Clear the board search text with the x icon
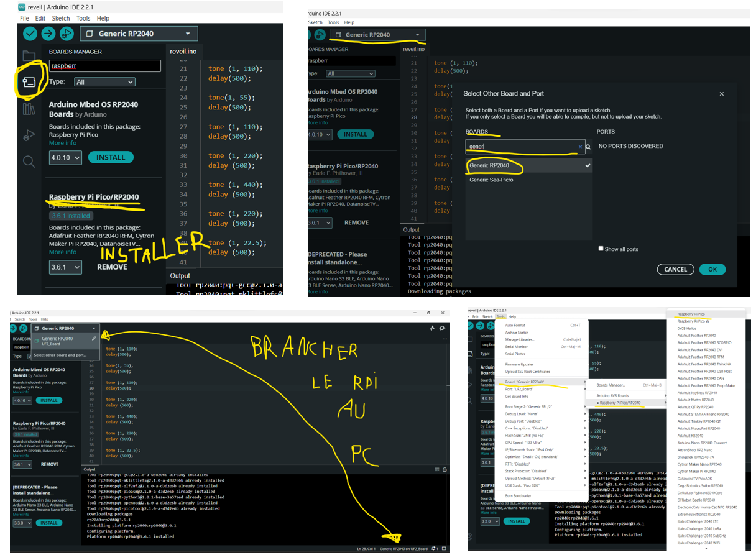The height and width of the screenshot is (555, 756). point(580,147)
